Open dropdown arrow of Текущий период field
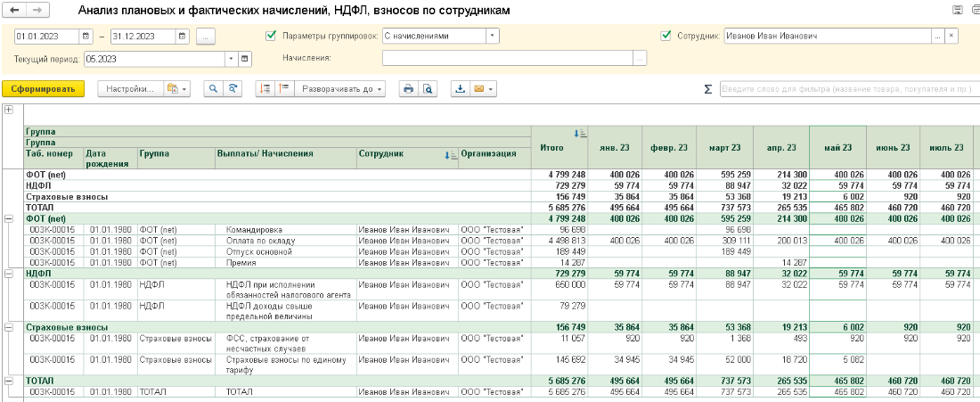The height and width of the screenshot is (402, 980). [232, 59]
